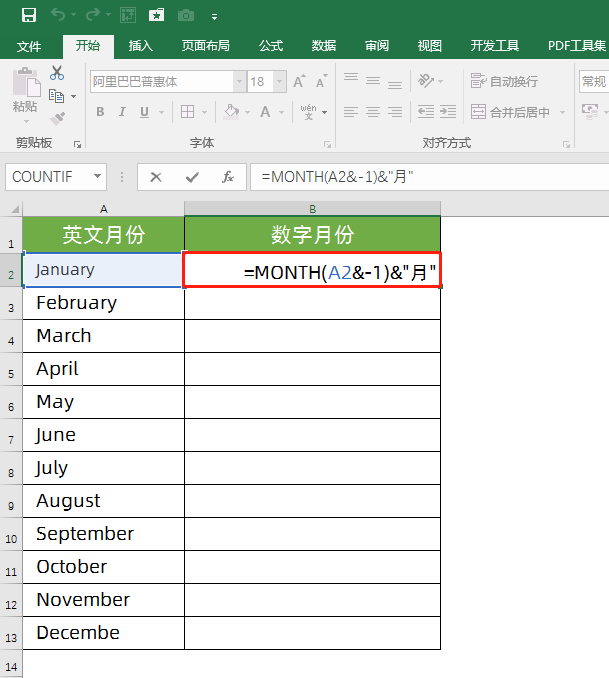This screenshot has width=609, height=678.
Task: Click the Paste clipboard icon
Action: coord(26,82)
